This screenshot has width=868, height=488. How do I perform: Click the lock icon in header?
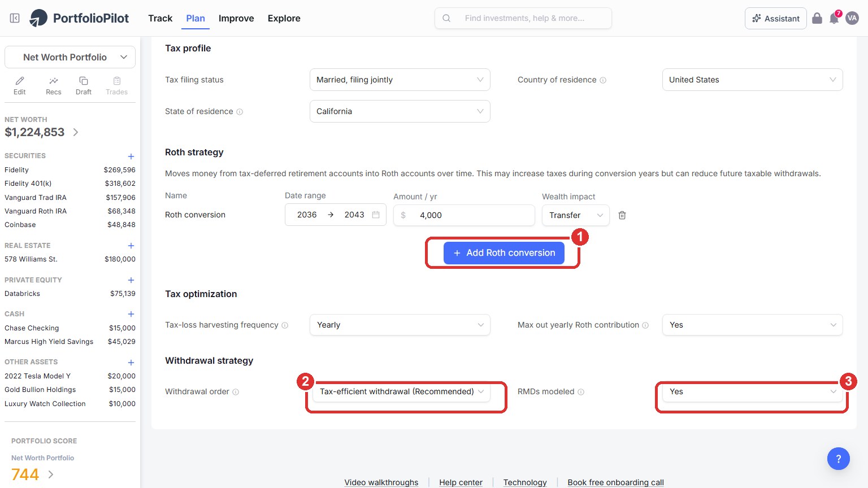click(817, 18)
